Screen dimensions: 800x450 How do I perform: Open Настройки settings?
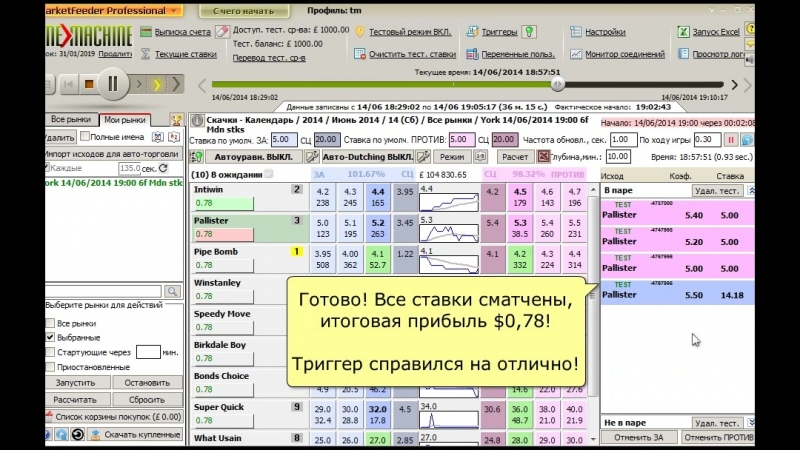pyautogui.click(x=605, y=32)
